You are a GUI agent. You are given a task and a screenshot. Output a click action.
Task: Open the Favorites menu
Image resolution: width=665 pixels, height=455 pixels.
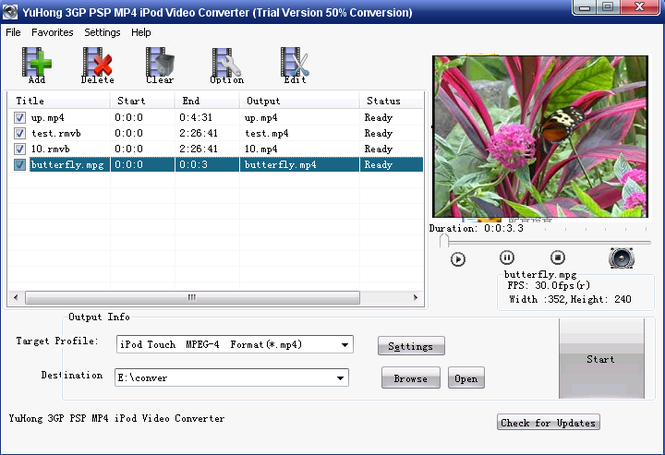[52, 33]
